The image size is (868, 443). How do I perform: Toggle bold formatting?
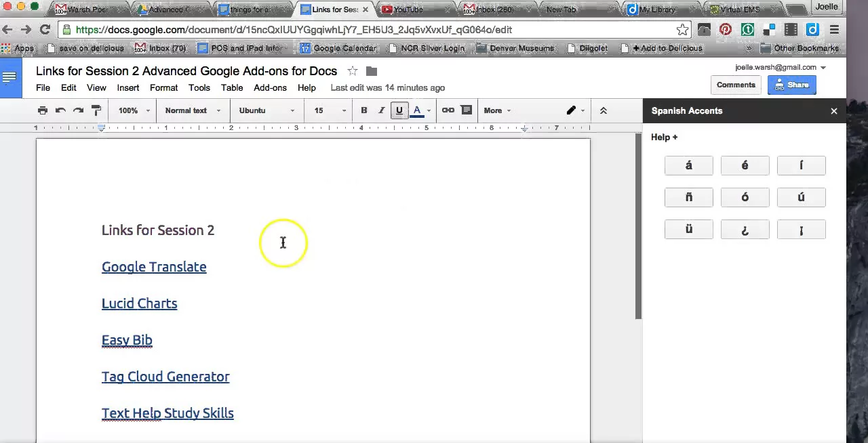[x=364, y=110]
